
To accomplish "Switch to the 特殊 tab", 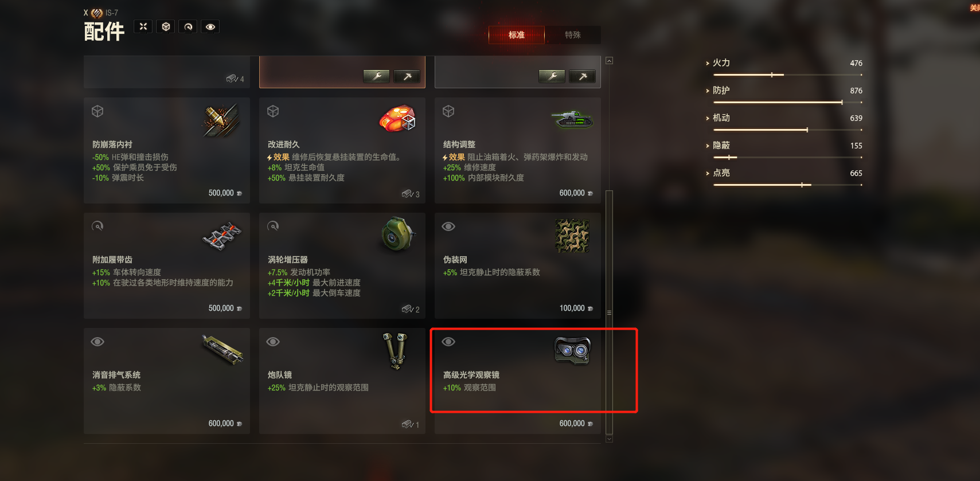I will click(x=572, y=35).
